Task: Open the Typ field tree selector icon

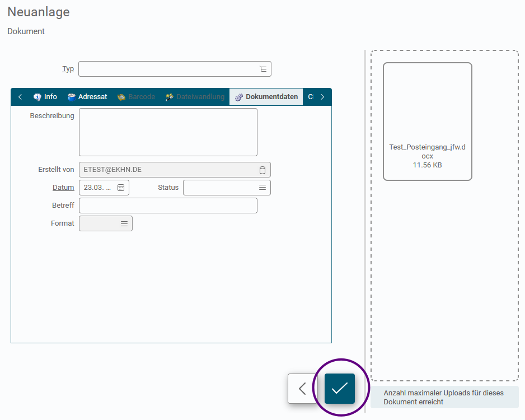Action: point(263,69)
